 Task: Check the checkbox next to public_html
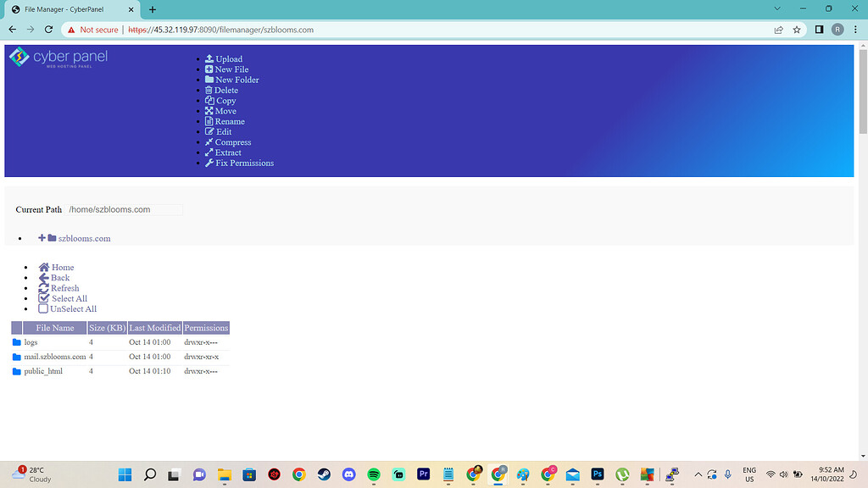tap(16, 370)
